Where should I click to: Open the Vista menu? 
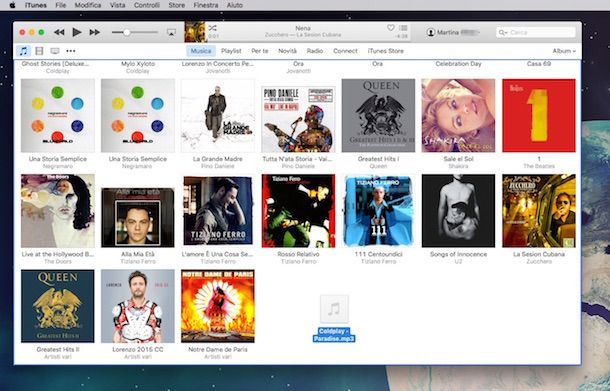point(117,5)
